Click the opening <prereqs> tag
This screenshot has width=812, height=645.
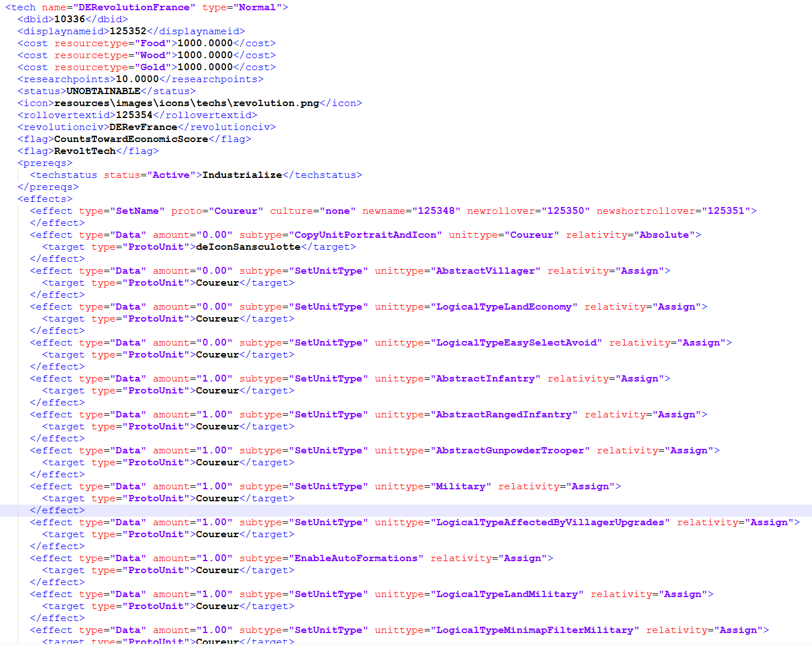[45, 163]
